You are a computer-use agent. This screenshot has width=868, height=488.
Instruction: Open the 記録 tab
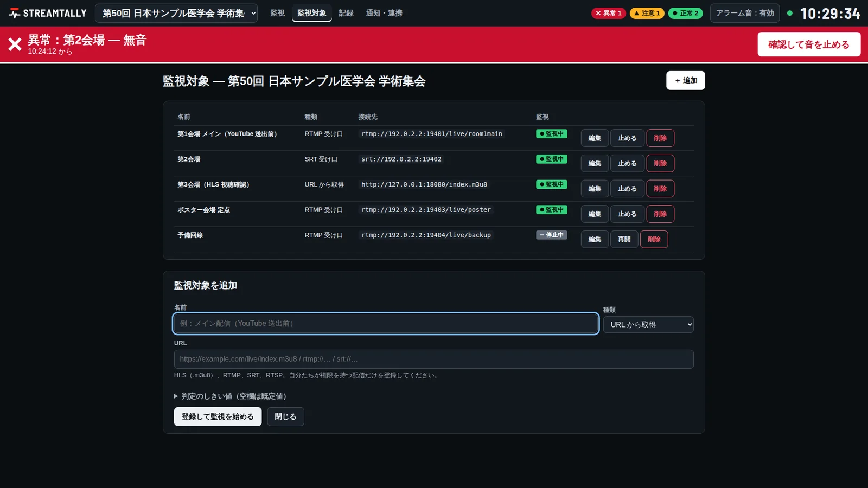click(346, 13)
